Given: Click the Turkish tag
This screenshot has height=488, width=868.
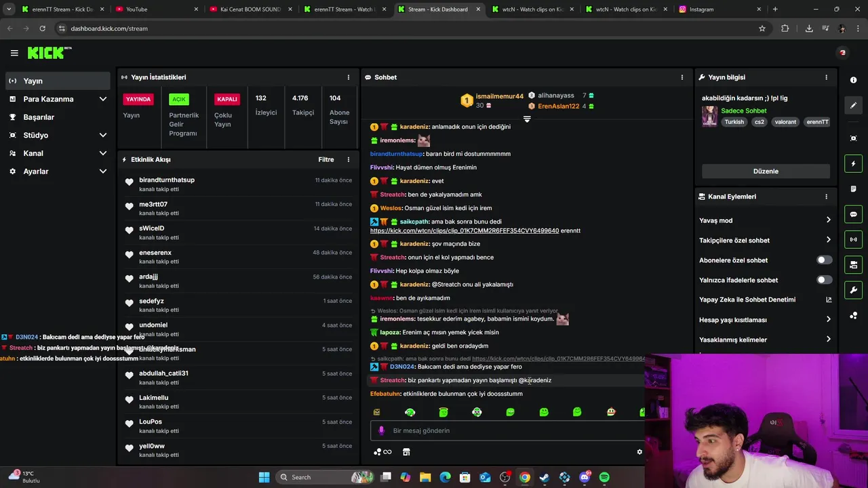Looking at the screenshot, I should click(x=734, y=122).
